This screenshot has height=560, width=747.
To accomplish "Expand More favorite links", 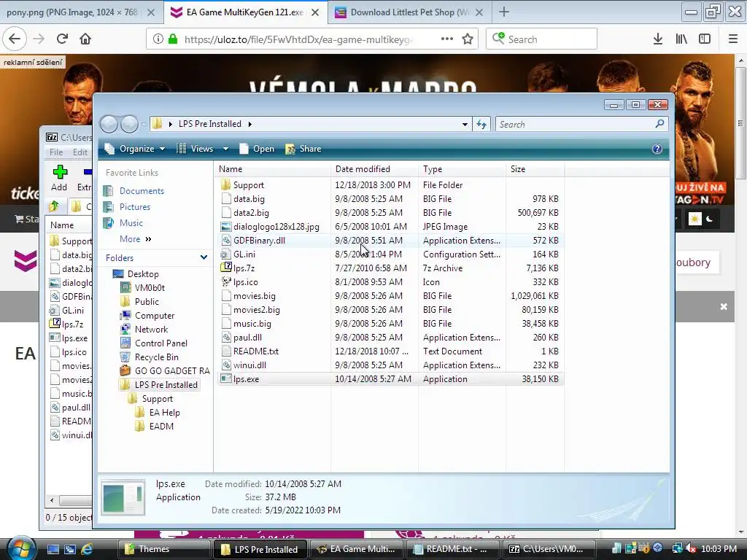I will click(135, 239).
